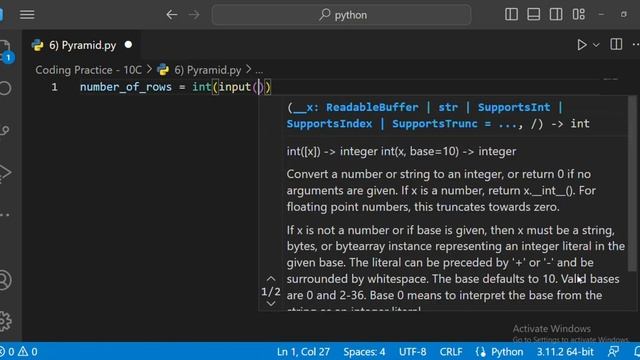Click line number 1 in the gutter
Viewport: 640px width, 360px height.
point(54,87)
